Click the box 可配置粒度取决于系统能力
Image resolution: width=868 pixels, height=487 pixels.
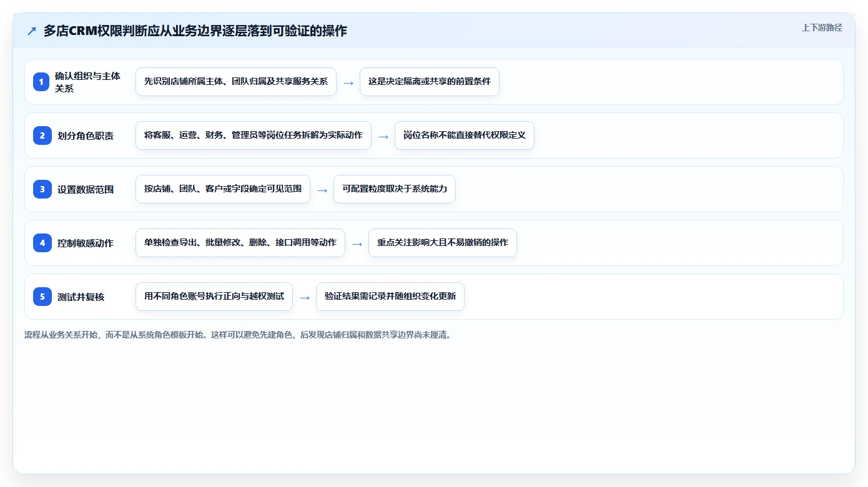tap(395, 189)
